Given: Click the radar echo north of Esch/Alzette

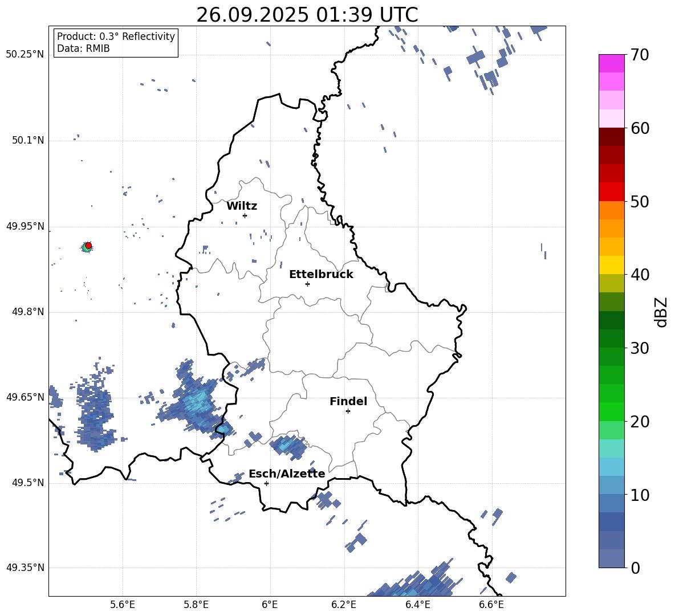Looking at the screenshot, I should point(288,446).
